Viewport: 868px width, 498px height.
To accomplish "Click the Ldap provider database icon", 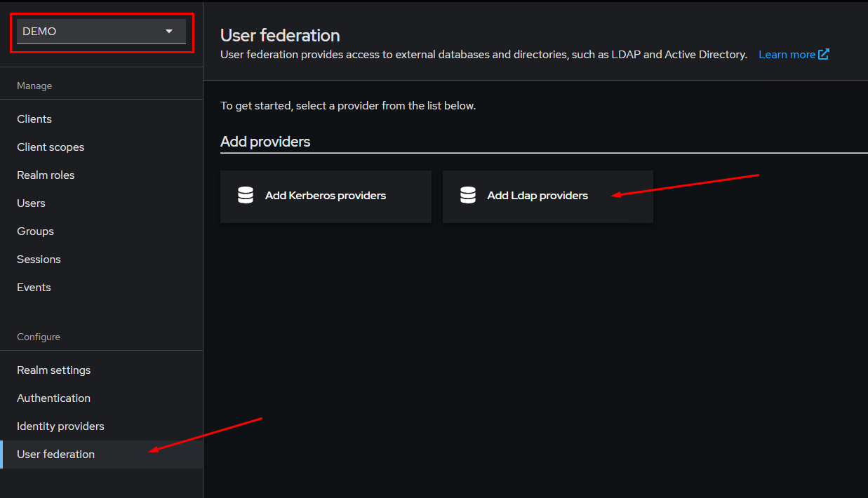I will click(468, 195).
